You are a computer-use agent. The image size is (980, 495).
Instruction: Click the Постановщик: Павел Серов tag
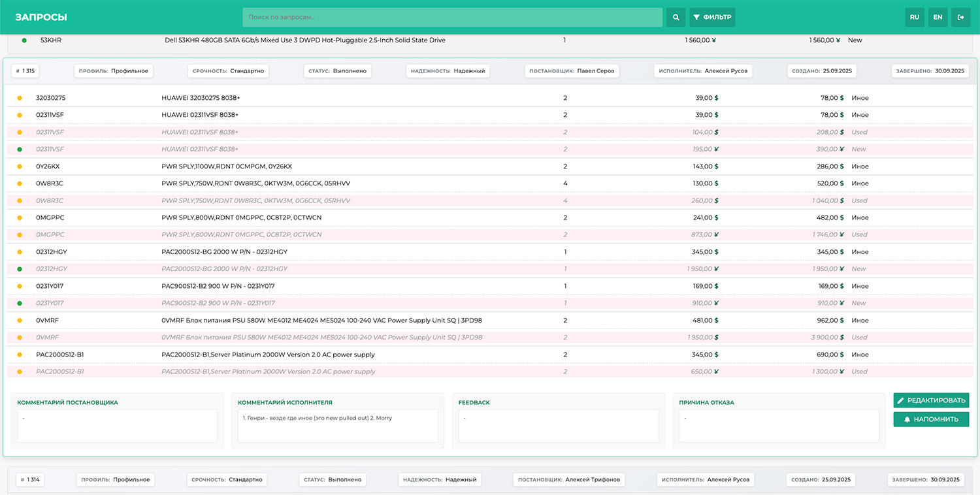pyautogui.click(x=572, y=71)
